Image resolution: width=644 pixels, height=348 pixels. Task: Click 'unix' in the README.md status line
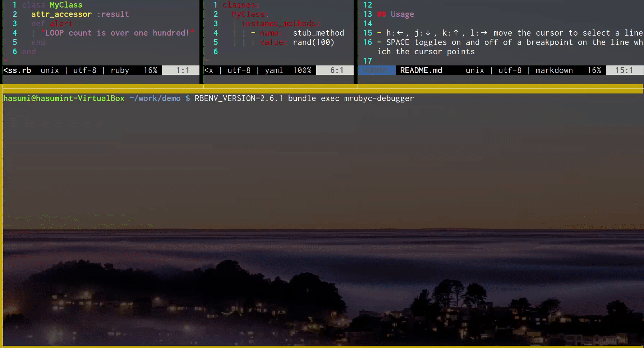coord(475,70)
